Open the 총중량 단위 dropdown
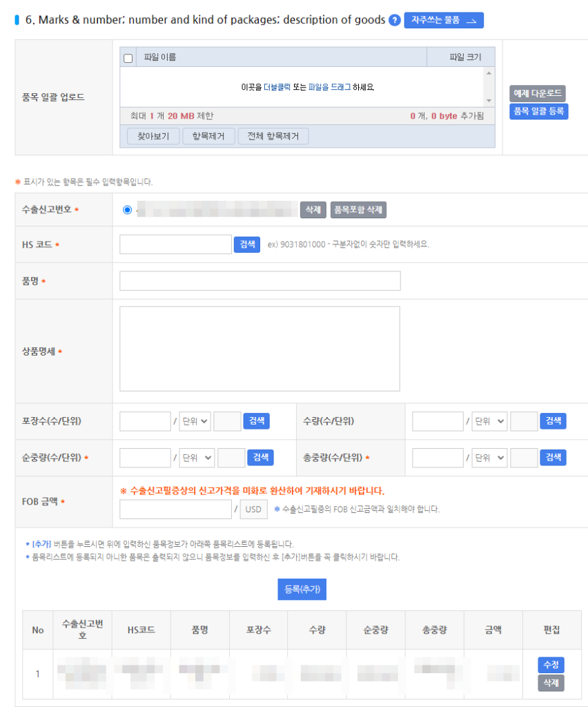This screenshot has width=588, height=707. pos(489,458)
